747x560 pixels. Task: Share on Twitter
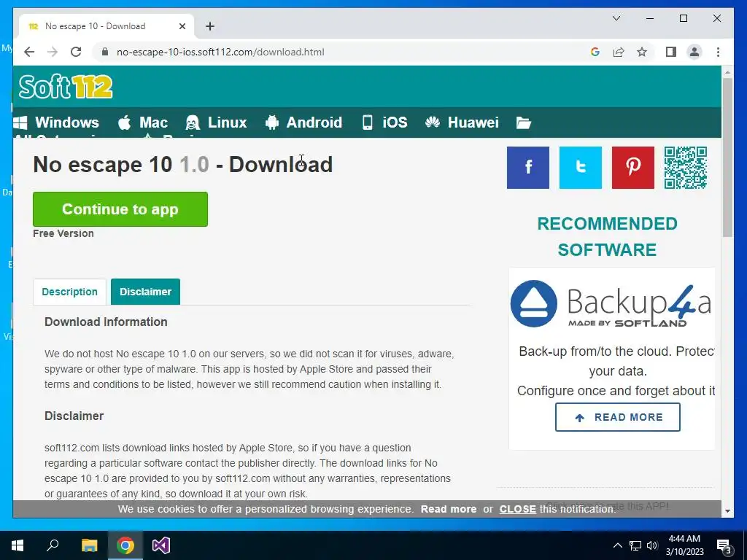tap(580, 167)
